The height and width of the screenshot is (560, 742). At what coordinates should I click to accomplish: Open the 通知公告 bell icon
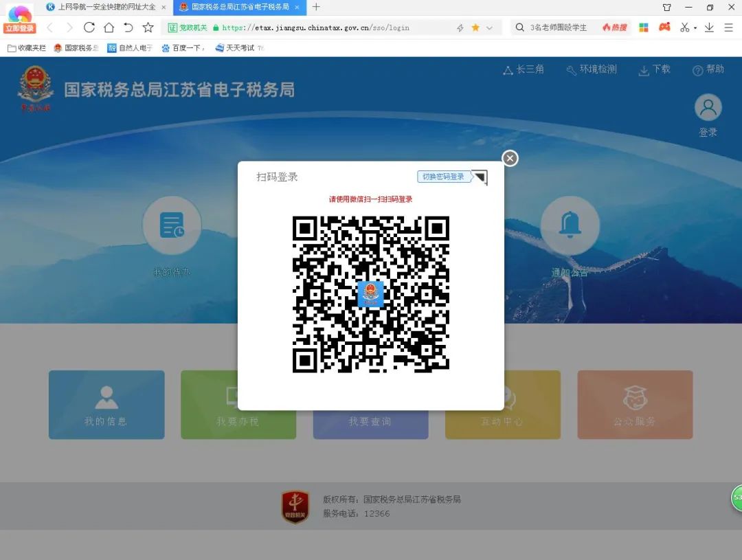pyautogui.click(x=570, y=225)
